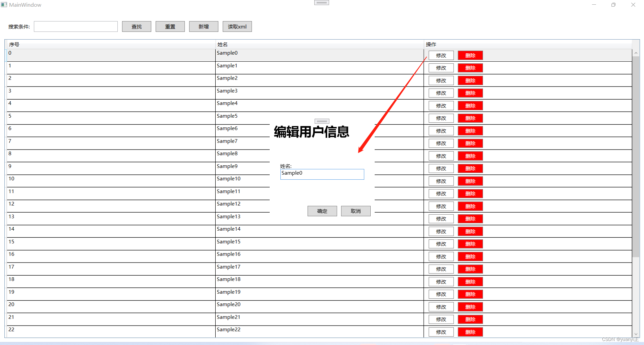
Task: Click the 查找 search button
Action: [x=137, y=26]
